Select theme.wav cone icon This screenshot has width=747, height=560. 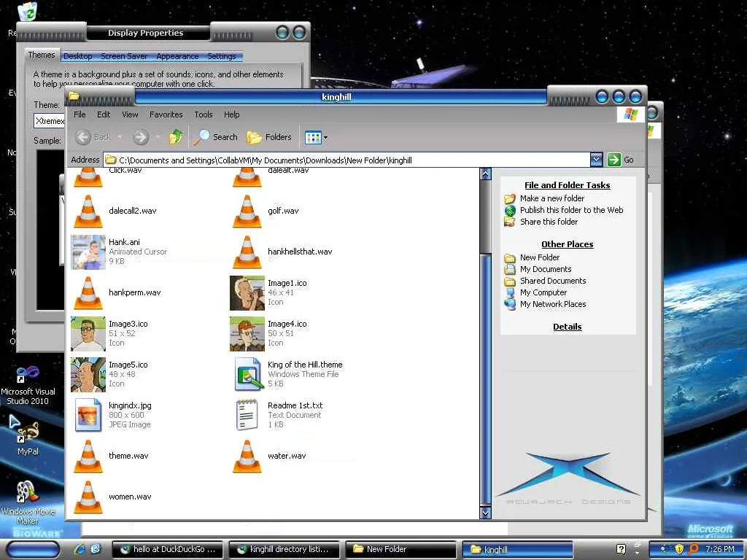(x=88, y=456)
